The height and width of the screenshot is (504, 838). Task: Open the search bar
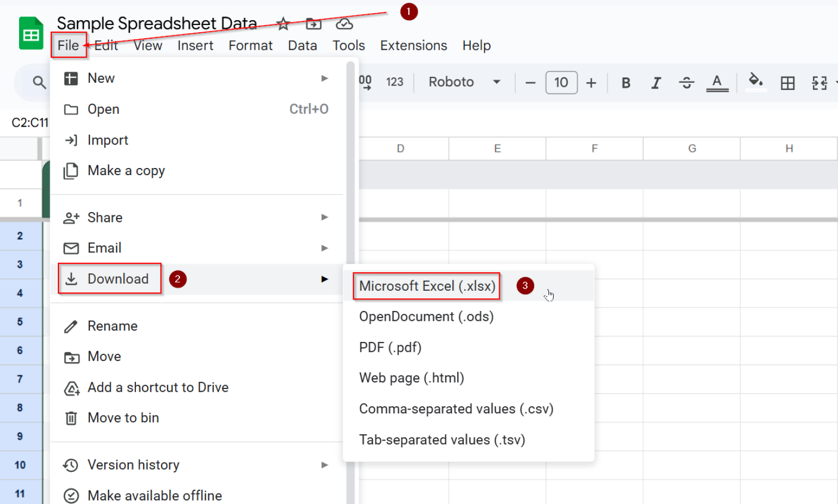39,82
